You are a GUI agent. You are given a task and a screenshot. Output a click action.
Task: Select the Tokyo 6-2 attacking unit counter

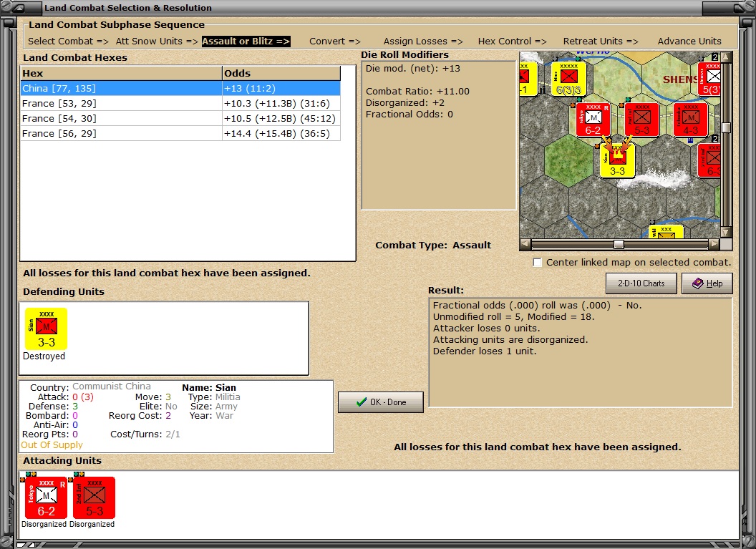[46, 497]
